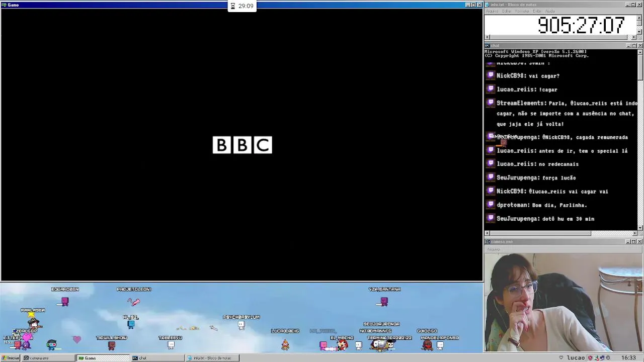Click Twitch badge beside lucao_reiis !cagar

[491, 89]
